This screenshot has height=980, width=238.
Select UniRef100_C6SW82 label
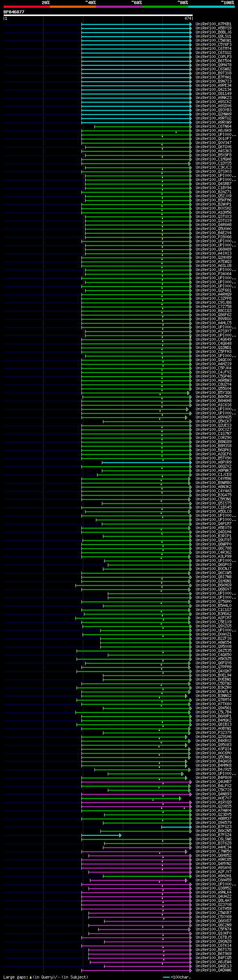pos(213,69)
